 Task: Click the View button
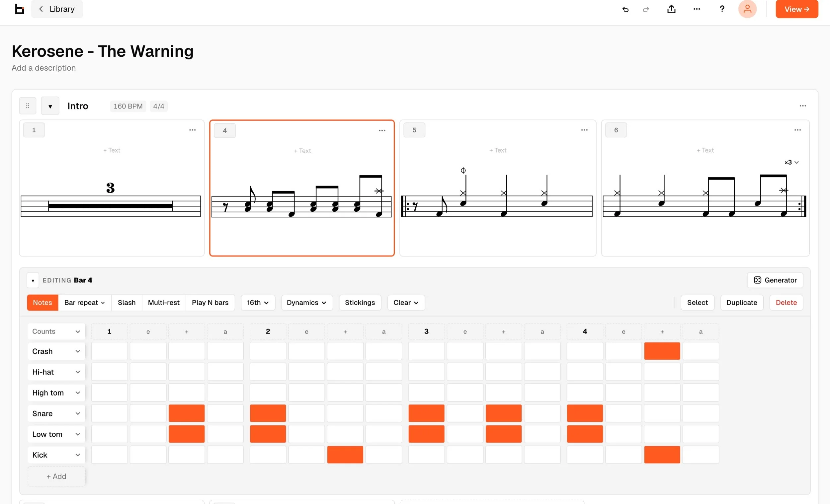point(797,9)
